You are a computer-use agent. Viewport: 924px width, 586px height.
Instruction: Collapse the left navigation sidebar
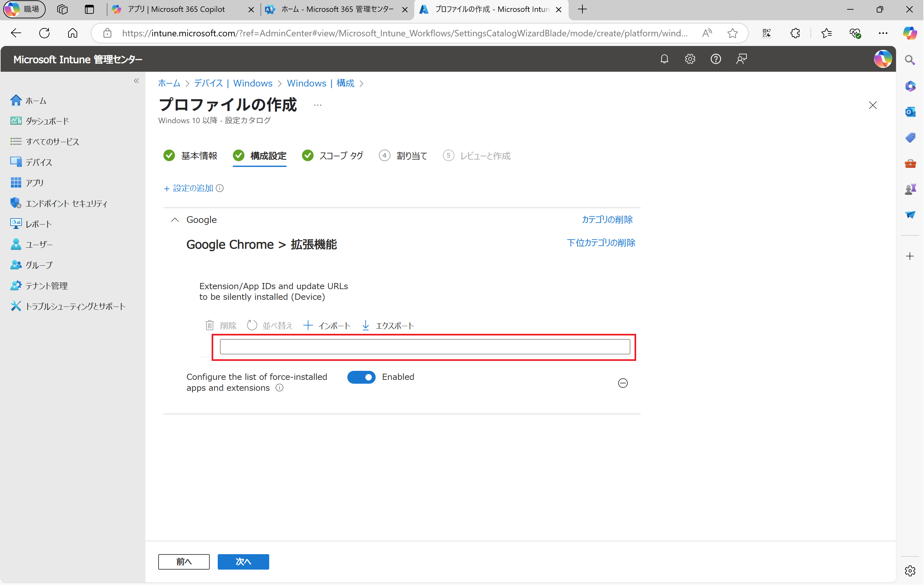[x=136, y=81]
